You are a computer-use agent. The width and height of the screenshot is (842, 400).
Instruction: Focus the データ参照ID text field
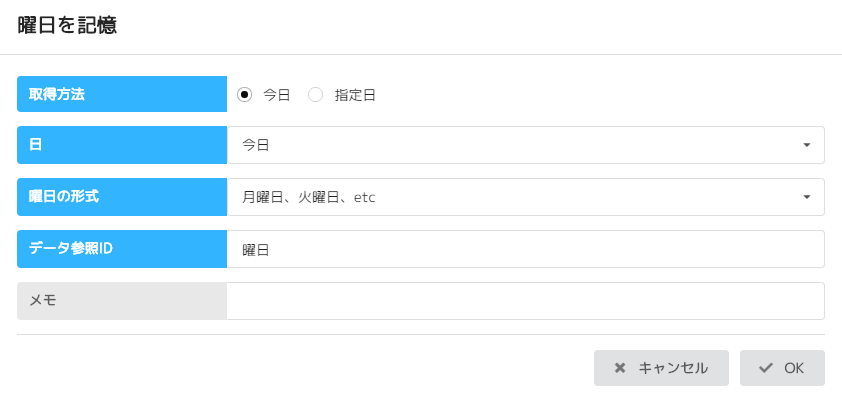pos(525,249)
